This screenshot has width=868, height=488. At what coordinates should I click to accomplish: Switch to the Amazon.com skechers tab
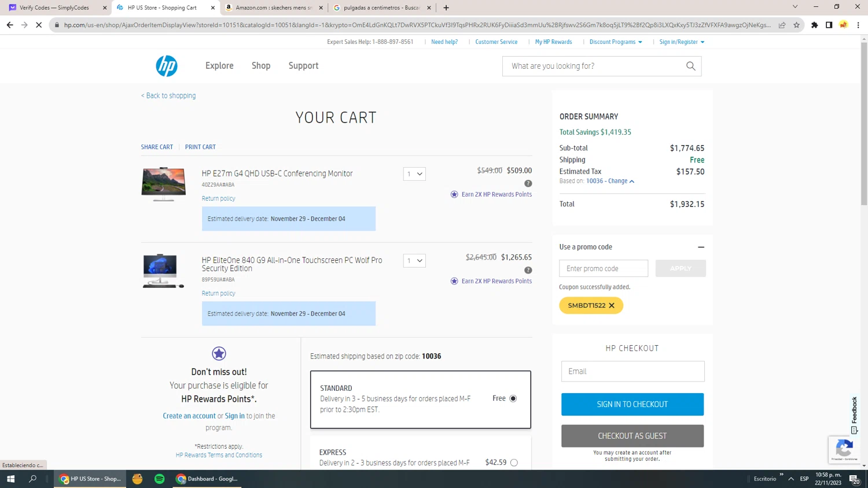(x=273, y=8)
